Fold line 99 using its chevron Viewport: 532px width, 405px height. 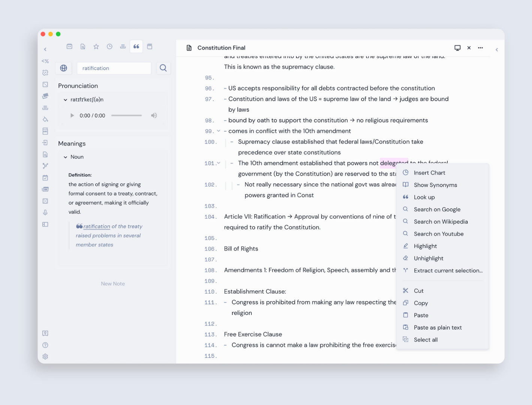click(x=218, y=131)
